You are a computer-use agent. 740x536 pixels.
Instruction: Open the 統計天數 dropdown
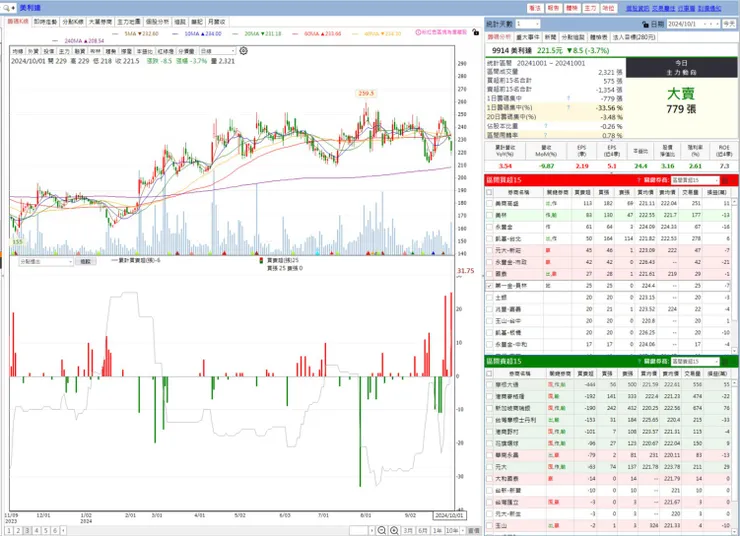pyautogui.click(x=528, y=24)
